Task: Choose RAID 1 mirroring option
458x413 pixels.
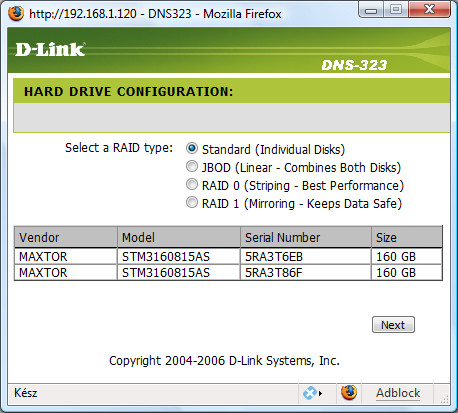Action: pos(192,202)
